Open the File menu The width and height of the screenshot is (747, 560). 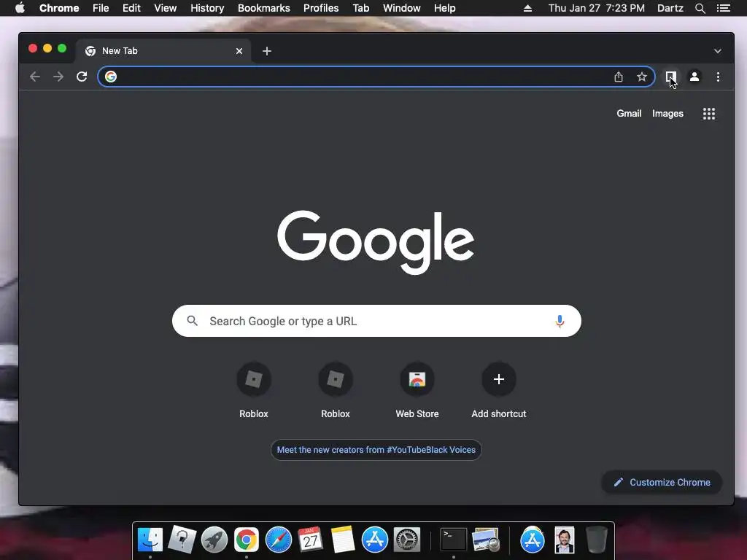point(101,8)
